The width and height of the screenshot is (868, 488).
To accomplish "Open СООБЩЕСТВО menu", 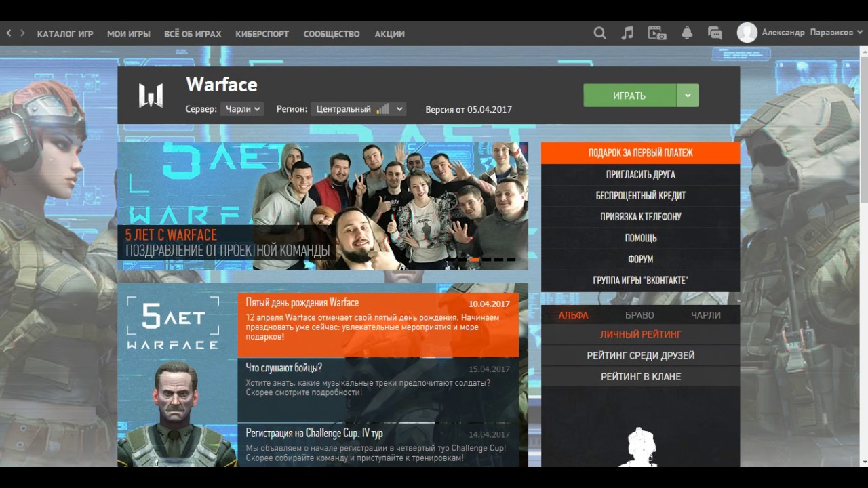I will [332, 33].
